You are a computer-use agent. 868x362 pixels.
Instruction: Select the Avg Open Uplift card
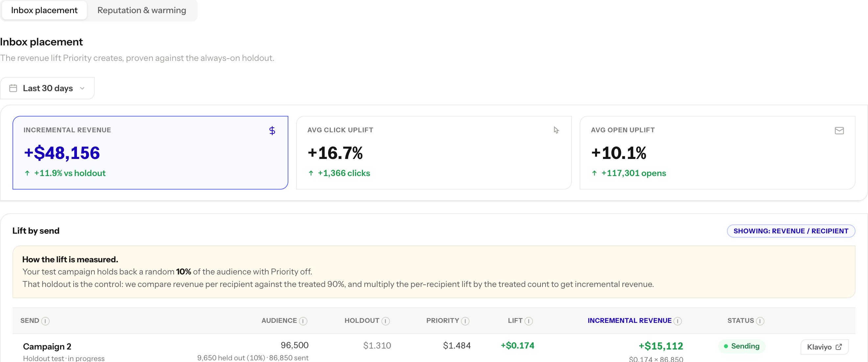point(717,152)
